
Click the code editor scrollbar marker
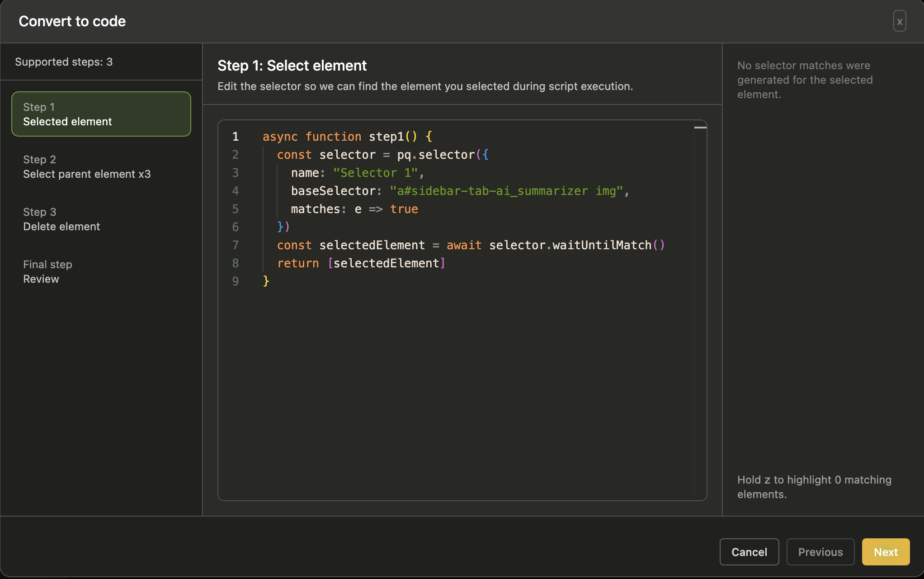point(700,128)
